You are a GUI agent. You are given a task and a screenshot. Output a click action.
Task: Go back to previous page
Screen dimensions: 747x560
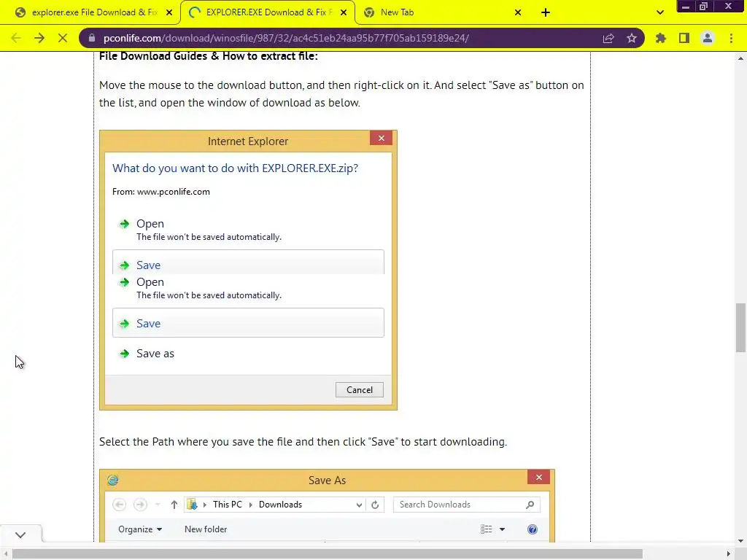(16, 38)
